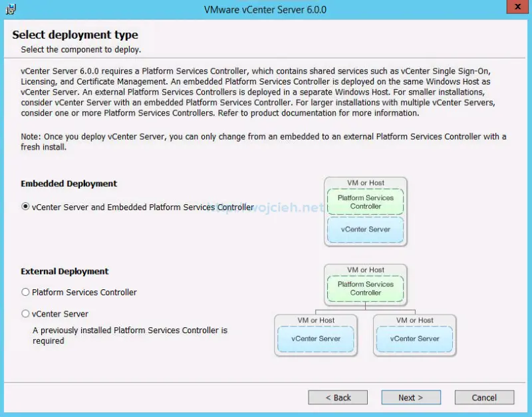Click the top VM or Host label in external diagram
The width and height of the screenshot is (532, 417).
364,269
